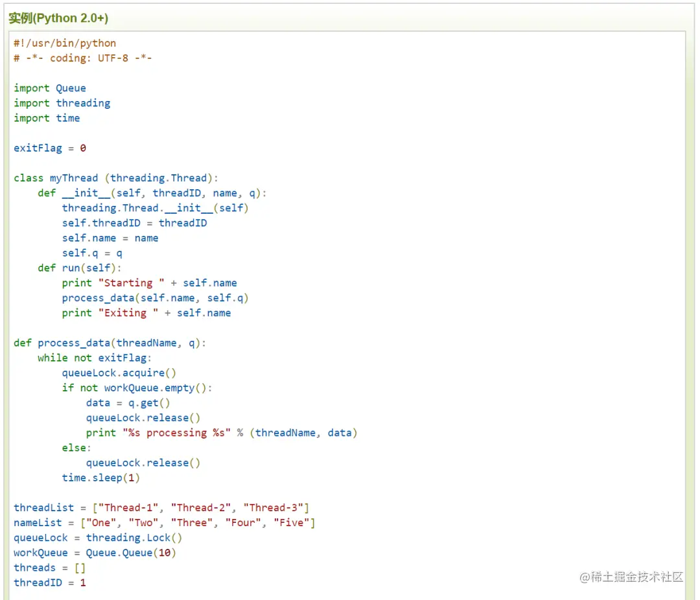Click the 'if not workQueue.empty():' line
The width and height of the screenshot is (700, 600).
(137, 388)
